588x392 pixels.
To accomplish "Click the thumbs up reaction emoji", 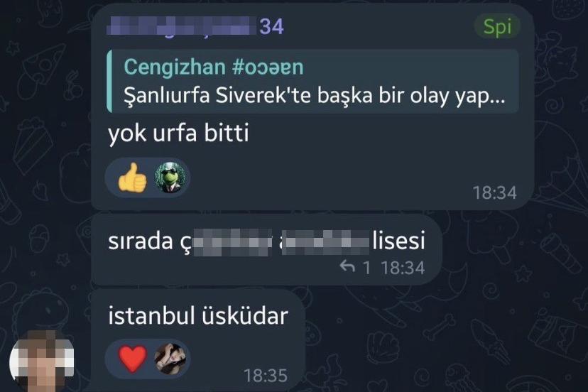I will [132, 178].
